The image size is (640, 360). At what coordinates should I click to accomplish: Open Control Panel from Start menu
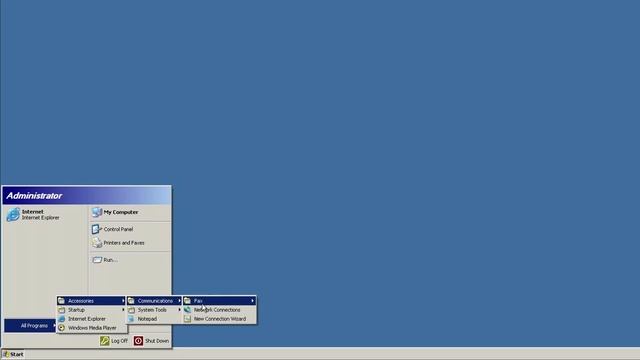coord(130,229)
